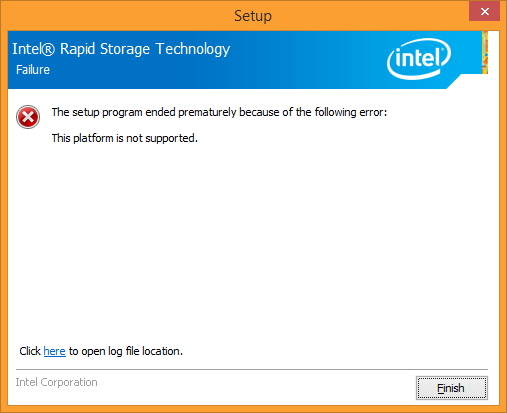Image resolution: width=507 pixels, height=413 pixels.
Task: Click the platform not supported error text
Action: pos(125,138)
